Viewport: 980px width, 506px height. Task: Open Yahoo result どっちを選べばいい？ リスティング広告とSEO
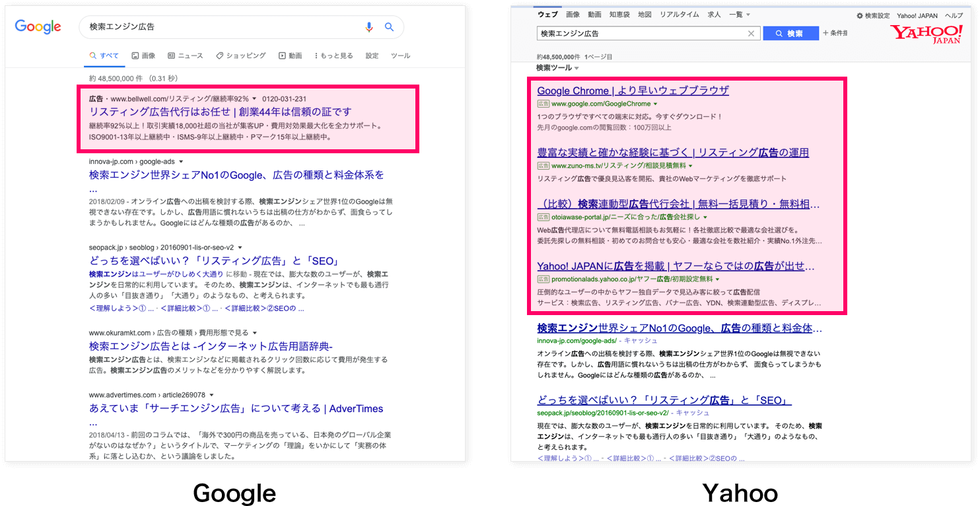664,400
